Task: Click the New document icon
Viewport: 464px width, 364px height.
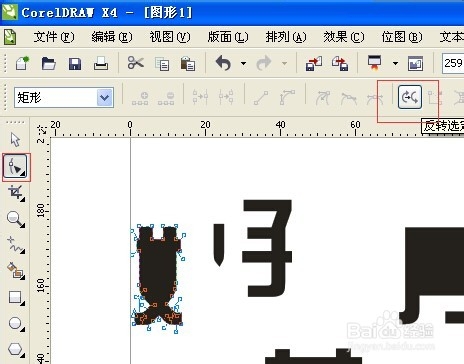Action: (22, 63)
